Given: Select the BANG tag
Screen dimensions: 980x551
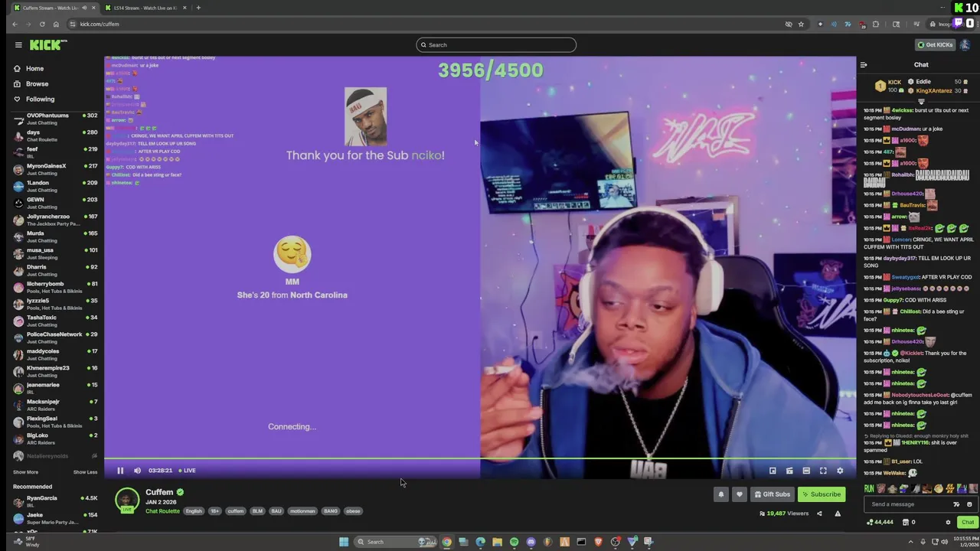Looking at the screenshot, I should (331, 511).
